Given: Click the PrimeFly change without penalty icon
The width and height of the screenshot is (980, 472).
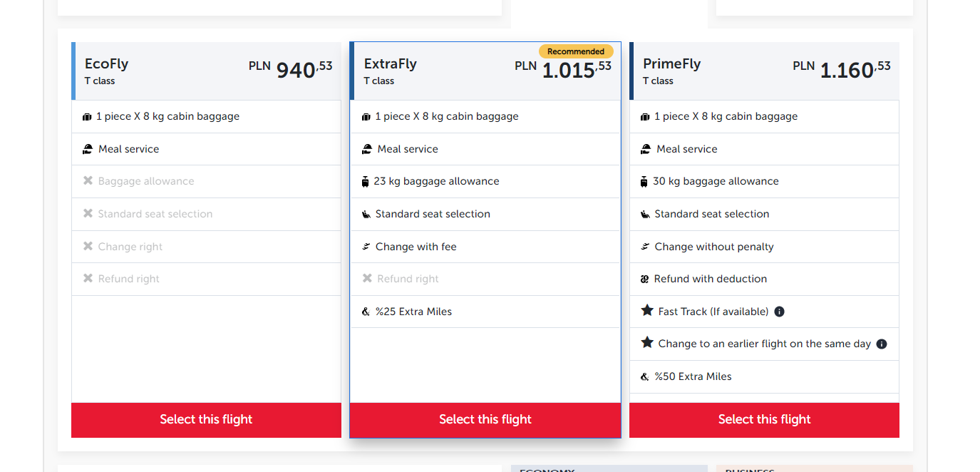Looking at the screenshot, I should click(x=645, y=247).
